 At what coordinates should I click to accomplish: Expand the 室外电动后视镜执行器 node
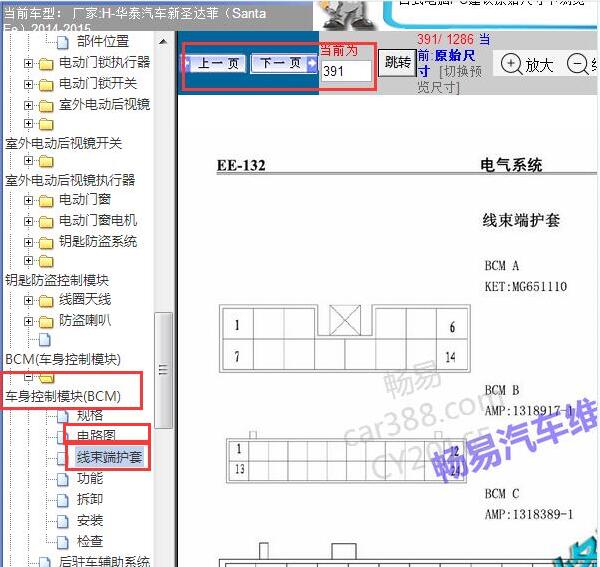[x=28, y=160]
